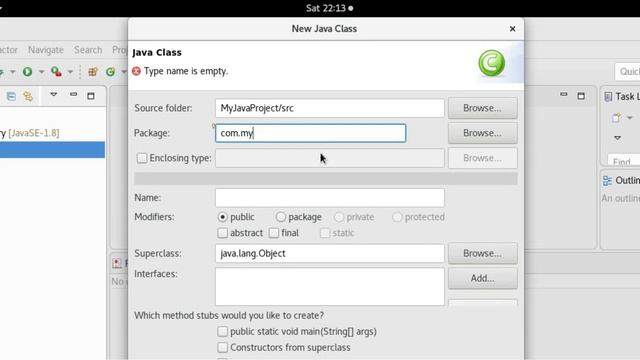
Task: Click Browse next to Source folder
Action: pyautogui.click(x=482, y=108)
